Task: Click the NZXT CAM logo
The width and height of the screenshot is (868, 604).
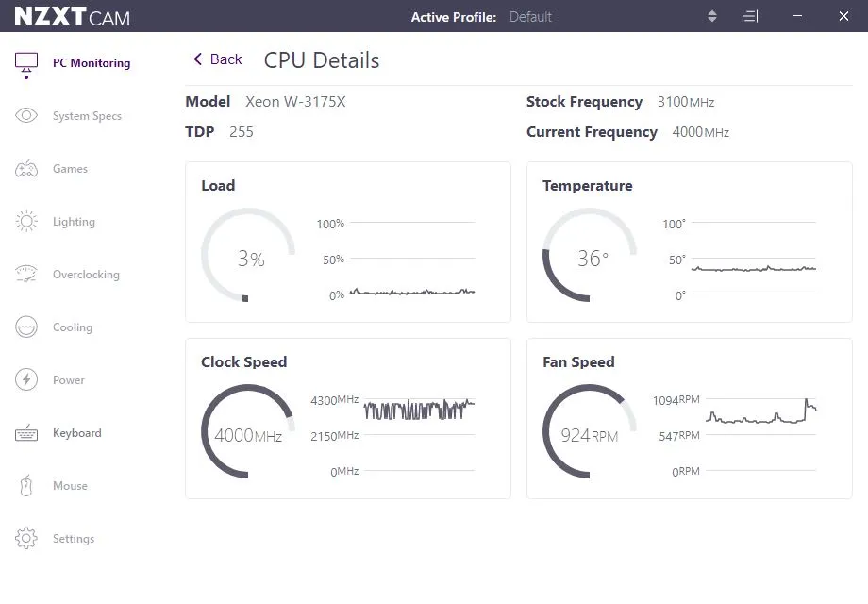Action: 72,17
